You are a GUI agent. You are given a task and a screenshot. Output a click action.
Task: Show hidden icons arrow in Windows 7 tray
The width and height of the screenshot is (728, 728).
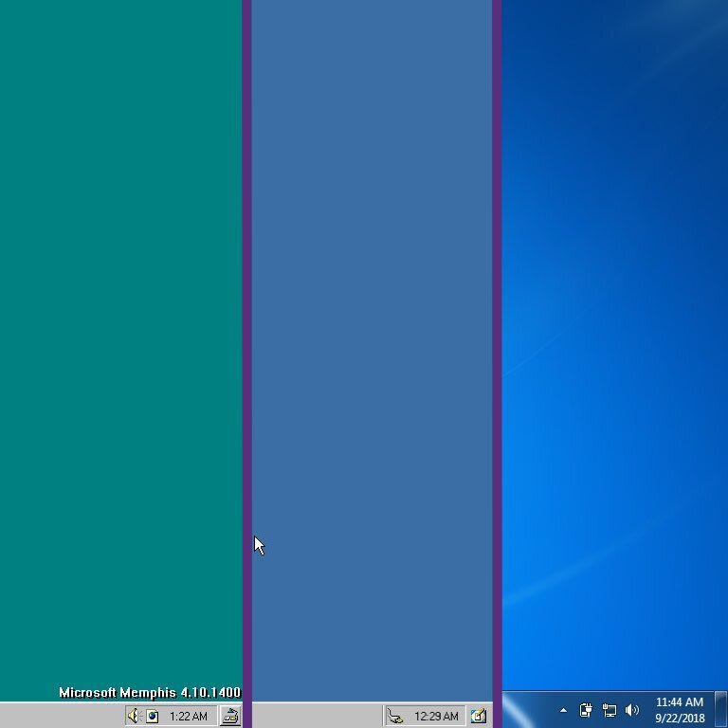click(563, 710)
